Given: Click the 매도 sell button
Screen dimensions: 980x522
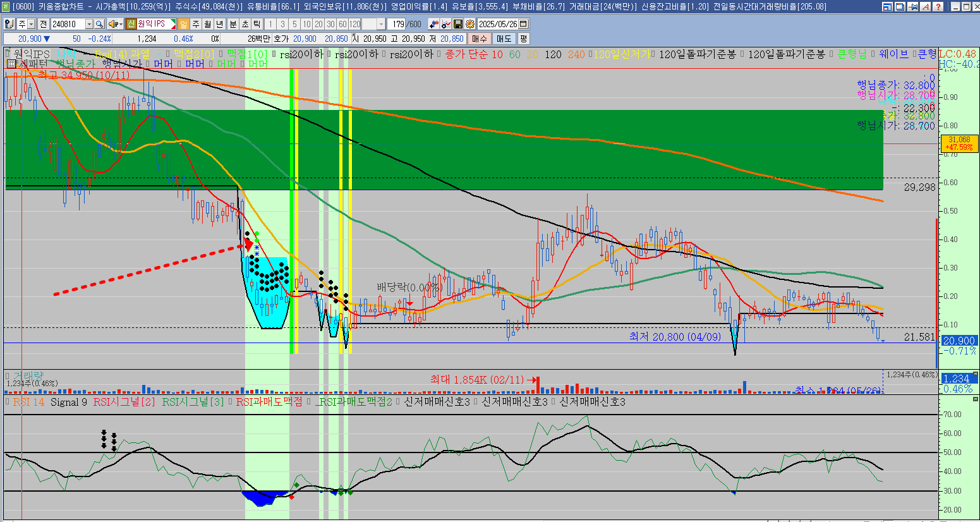Looking at the screenshot, I should point(504,39).
